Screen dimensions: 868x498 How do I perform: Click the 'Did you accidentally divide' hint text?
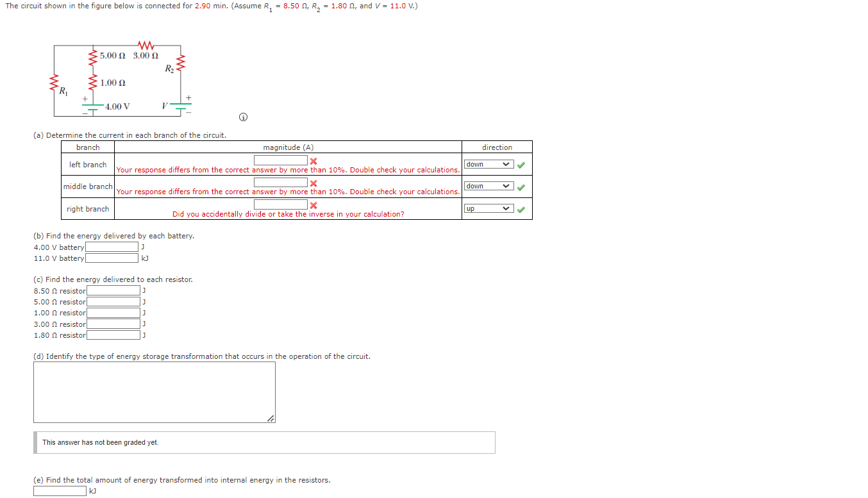288,214
